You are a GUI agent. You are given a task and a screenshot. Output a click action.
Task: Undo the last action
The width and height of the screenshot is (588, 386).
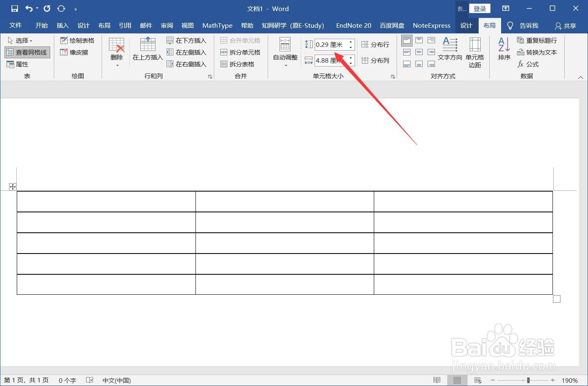pos(29,9)
